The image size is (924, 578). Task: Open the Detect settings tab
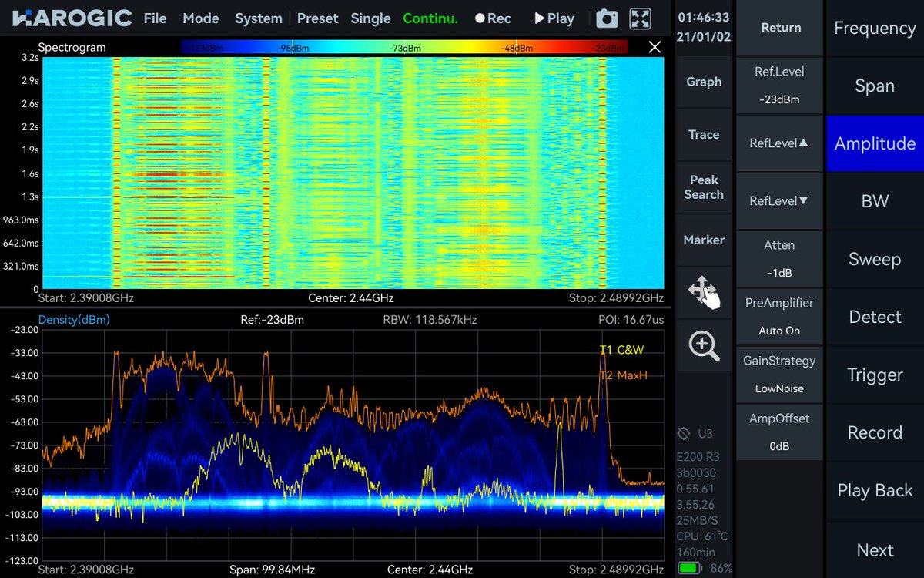click(875, 317)
